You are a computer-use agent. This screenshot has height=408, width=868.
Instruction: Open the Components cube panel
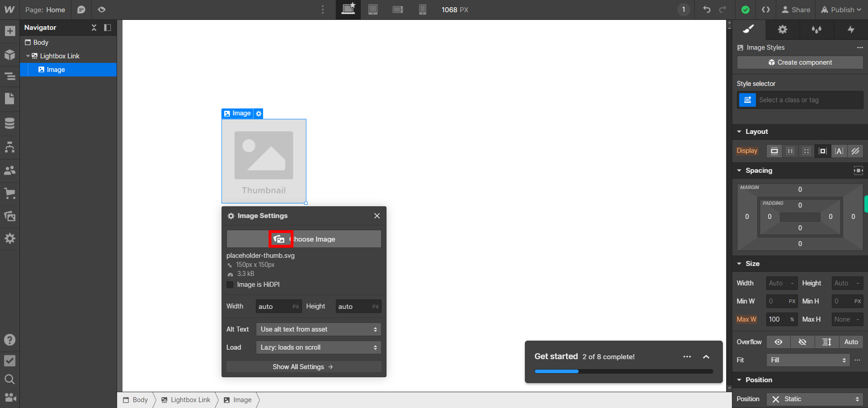(x=9, y=55)
